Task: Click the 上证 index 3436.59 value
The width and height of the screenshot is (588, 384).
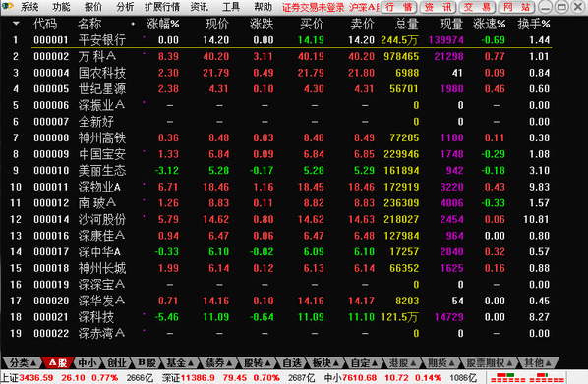Action: click(x=36, y=378)
